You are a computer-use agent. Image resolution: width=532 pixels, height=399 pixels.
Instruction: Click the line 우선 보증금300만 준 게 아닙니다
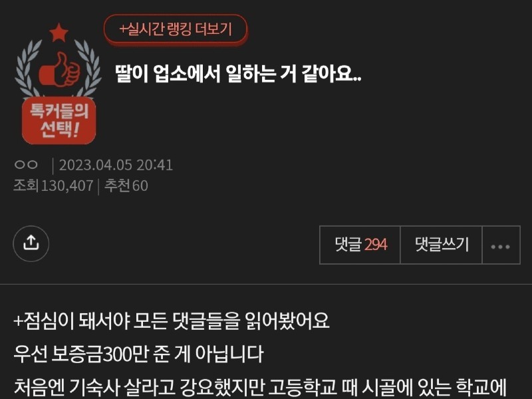tap(138, 354)
